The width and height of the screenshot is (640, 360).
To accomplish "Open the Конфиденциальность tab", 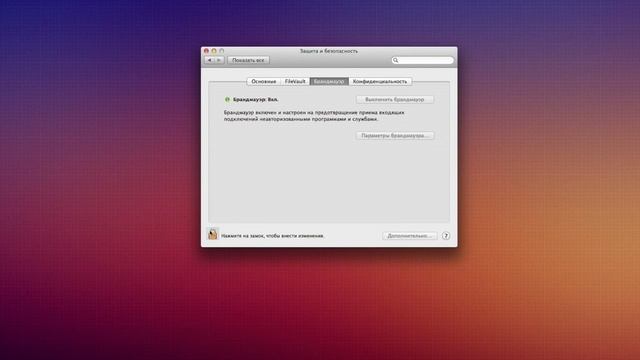I will coord(380,81).
